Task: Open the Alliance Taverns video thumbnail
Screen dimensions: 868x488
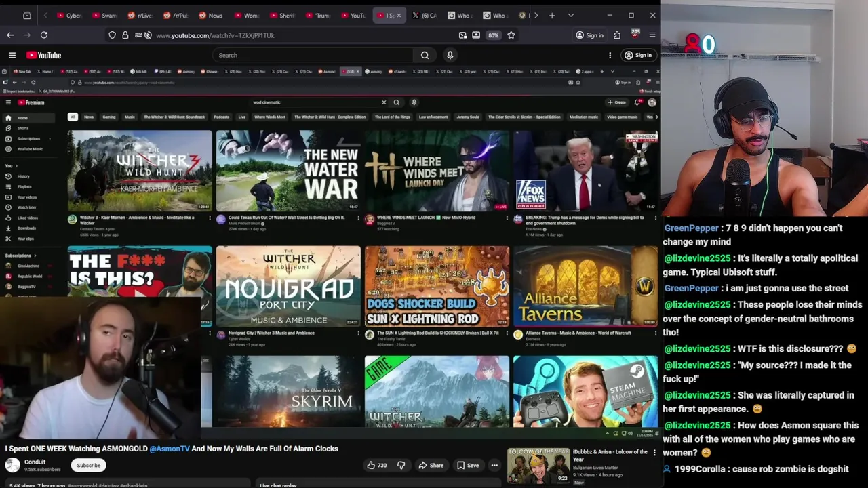Action: [585, 287]
